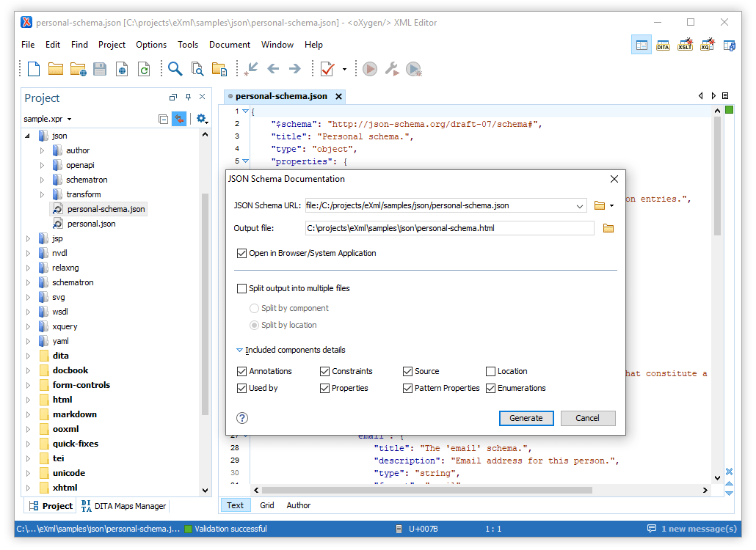Image resolution: width=756 pixels, height=550 pixels.
Task: Open the Validate button dropdown arrow
Action: click(x=344, y=69)
